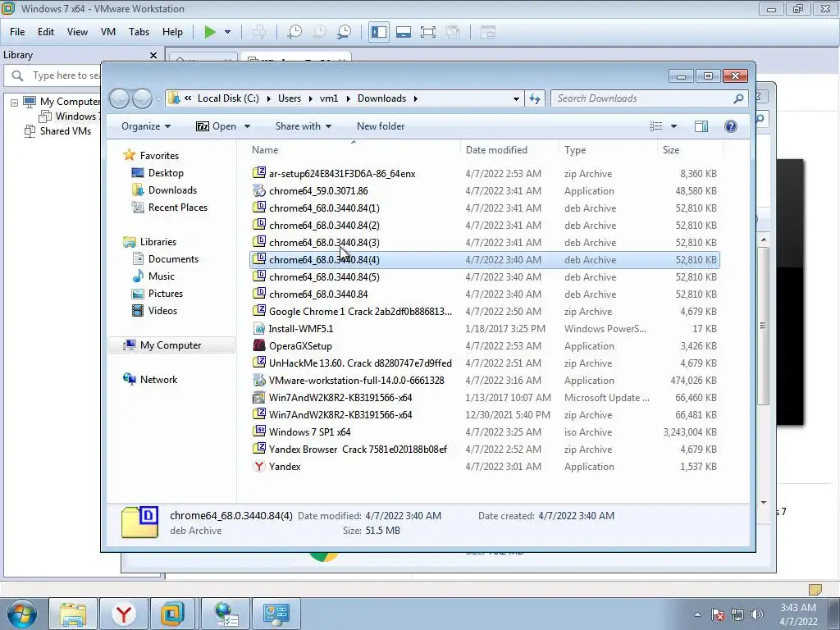
Task: Select the Yandex Browser Crack zip file
Action: pyautogui.click(x=484, y=450)
